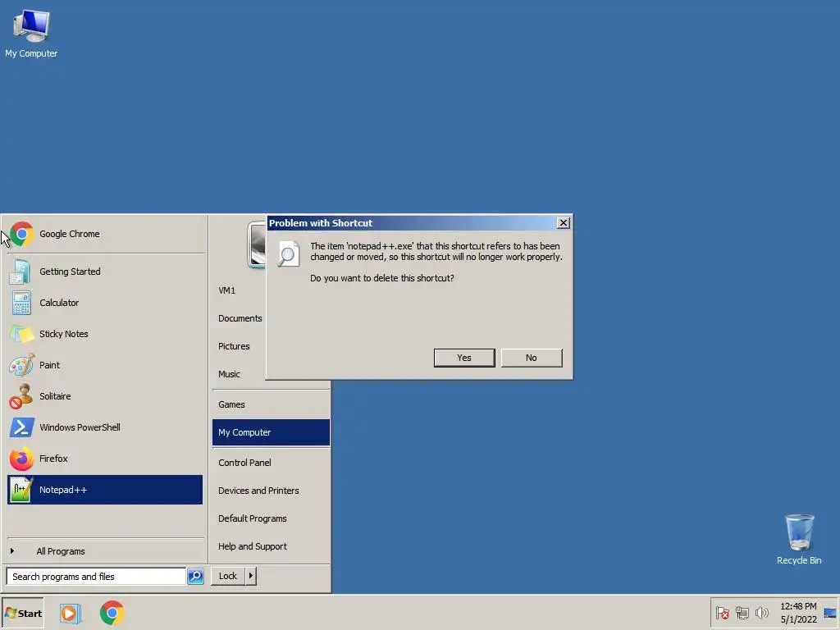Open Music from Start menu
This screenshot has width=840, height=630.
pos(230,374)
